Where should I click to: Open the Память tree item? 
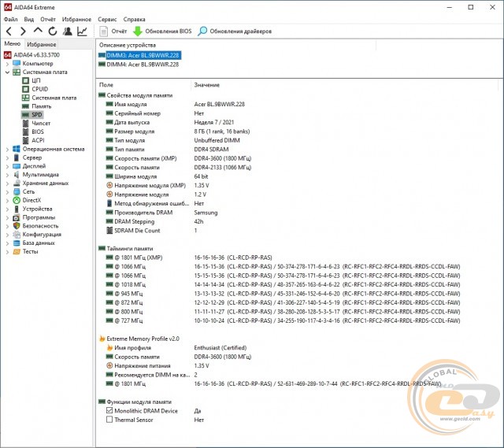[42, 106]
